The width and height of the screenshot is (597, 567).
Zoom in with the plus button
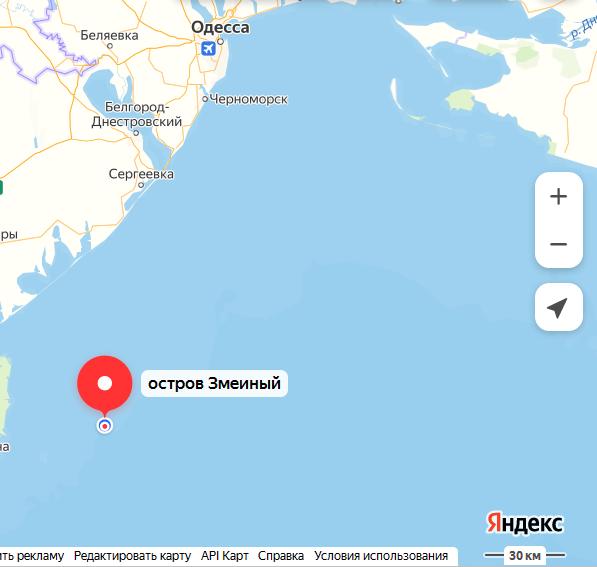(x=559, y=196)
